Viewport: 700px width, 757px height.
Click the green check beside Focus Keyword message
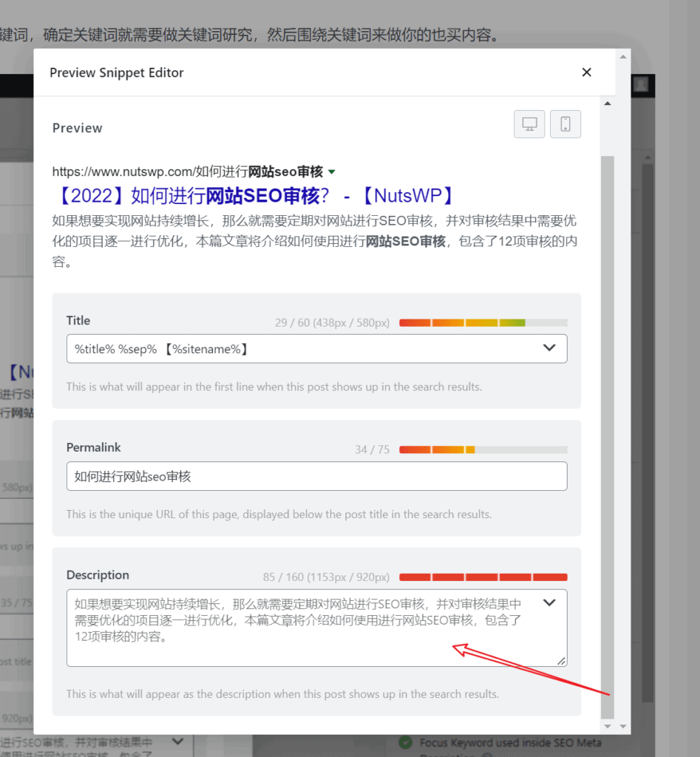click(406, 742)
